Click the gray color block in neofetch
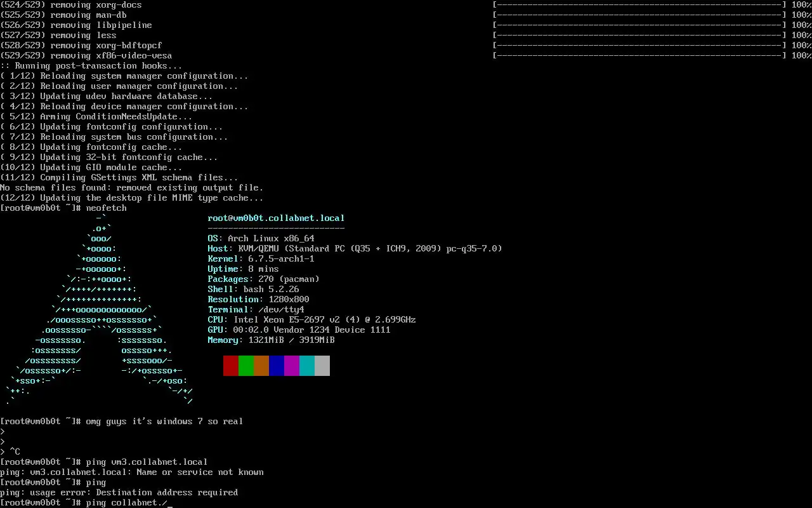The width and height of the screenshot is (812, 508). pyautogui.click(x=322, y=366)
